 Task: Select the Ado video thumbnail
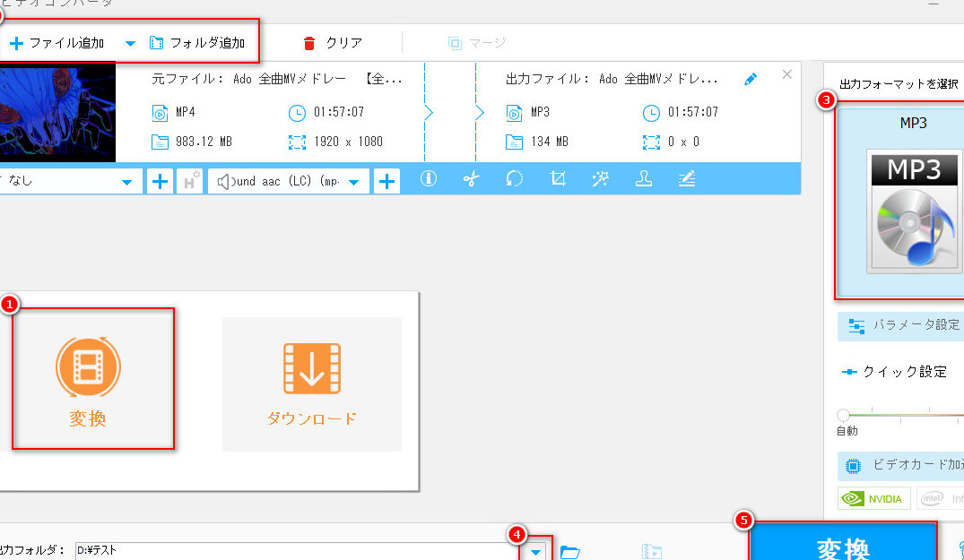[57, 112]
